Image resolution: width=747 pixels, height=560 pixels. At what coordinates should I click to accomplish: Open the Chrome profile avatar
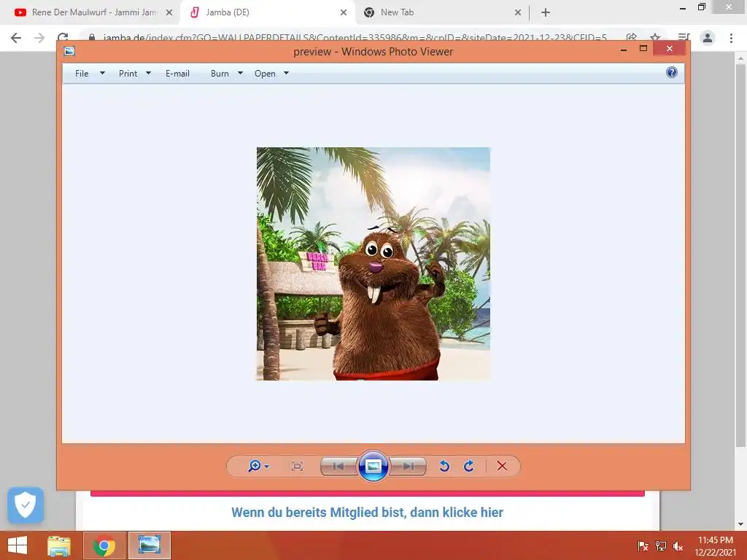coord(708,38)
